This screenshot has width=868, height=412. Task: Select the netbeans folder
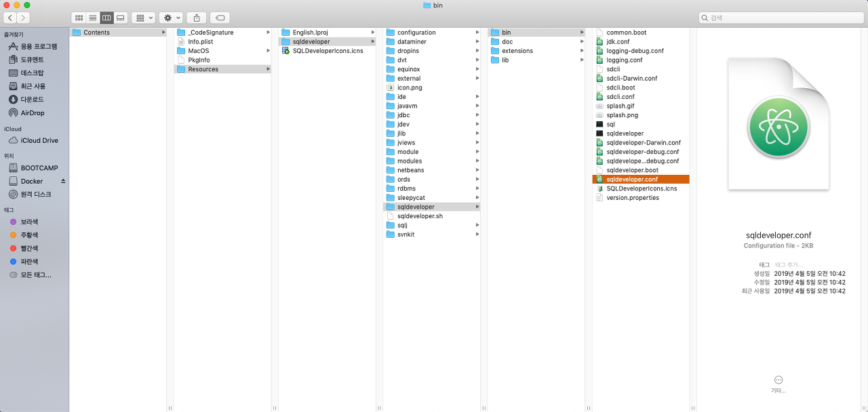(432, 170)
